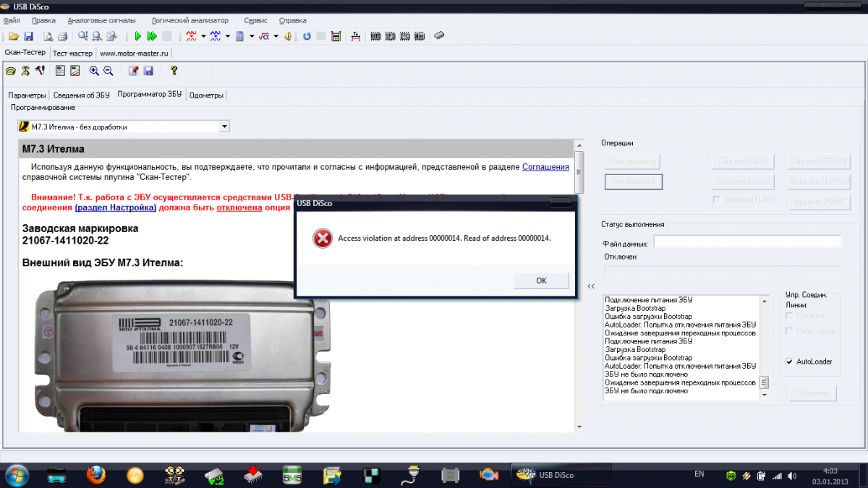Click the zoom in magnifier icon
Screen dimensions: 868x488
point(94,71)
